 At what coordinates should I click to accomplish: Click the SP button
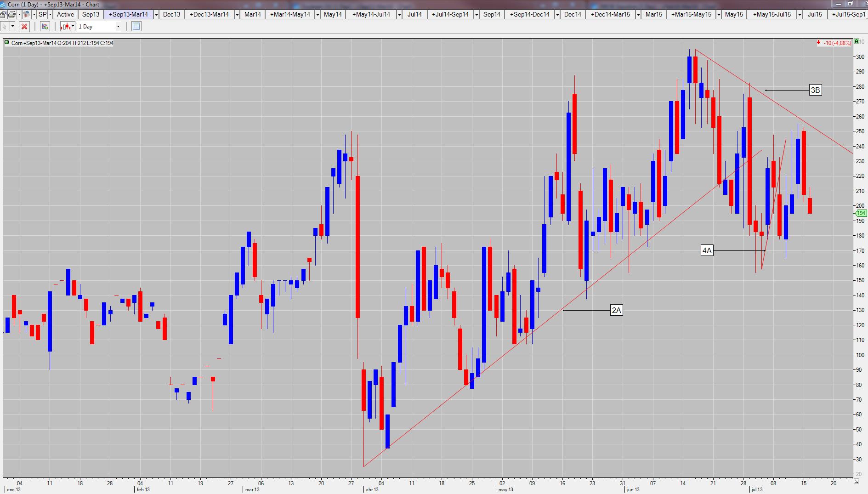tap(43, 14)
